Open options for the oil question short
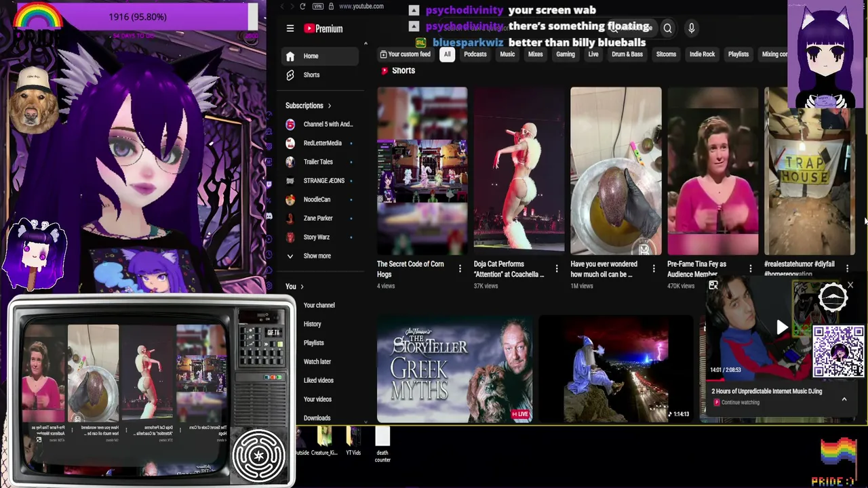Screen dimensions: 868x488 click(x=654, y=269)
